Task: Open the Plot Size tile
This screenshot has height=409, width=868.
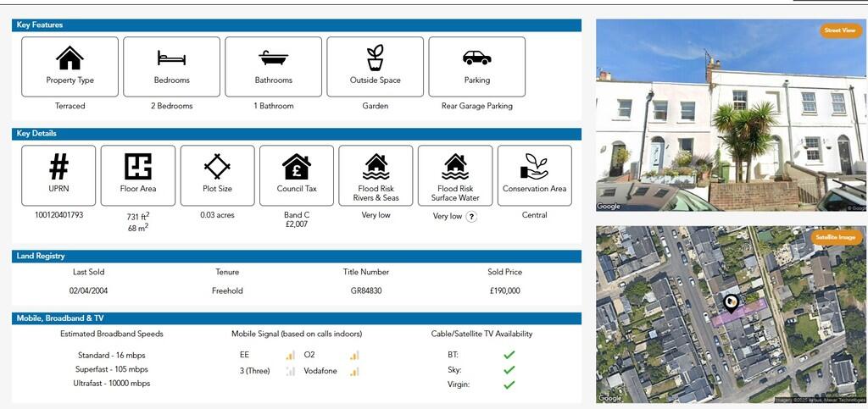Action: pos(217,175)
